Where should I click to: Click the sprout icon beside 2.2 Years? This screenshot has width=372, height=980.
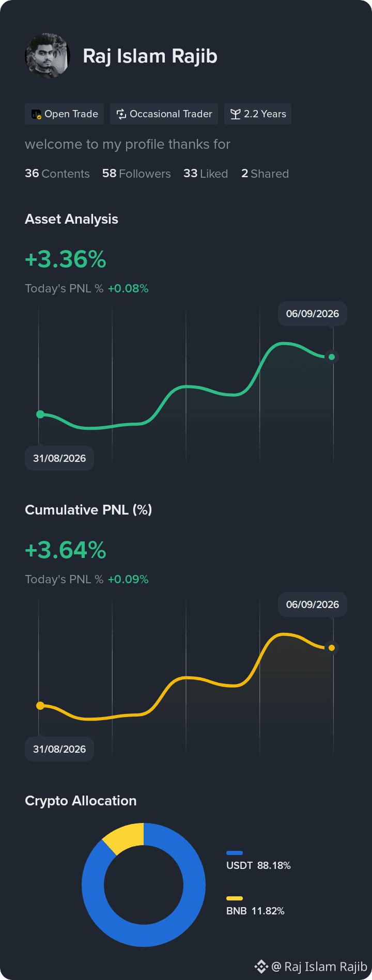[x=236, y=114]
